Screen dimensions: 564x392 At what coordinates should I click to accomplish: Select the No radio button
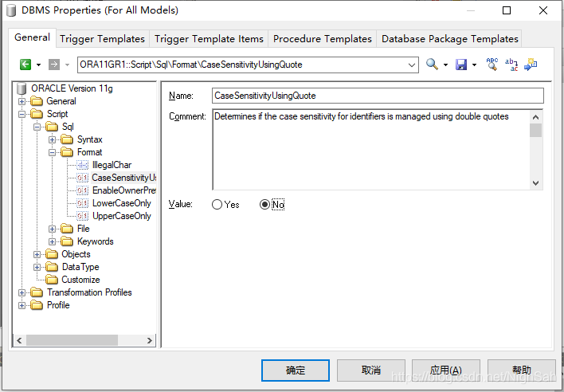[x=264, y=205]
